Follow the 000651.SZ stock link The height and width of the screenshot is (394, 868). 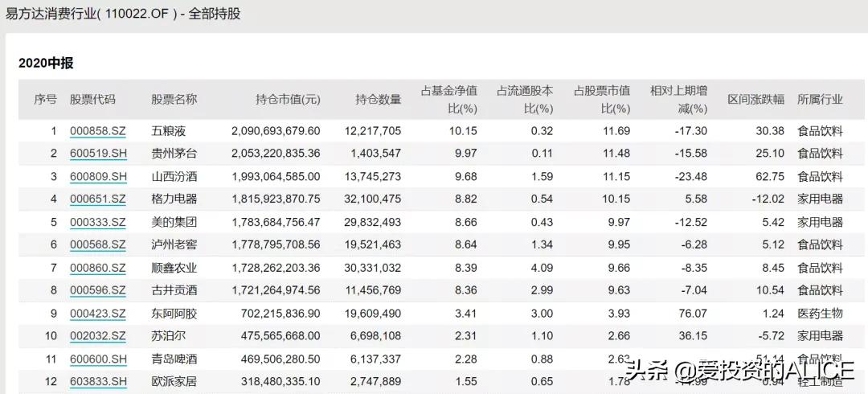tap(98, 199)
